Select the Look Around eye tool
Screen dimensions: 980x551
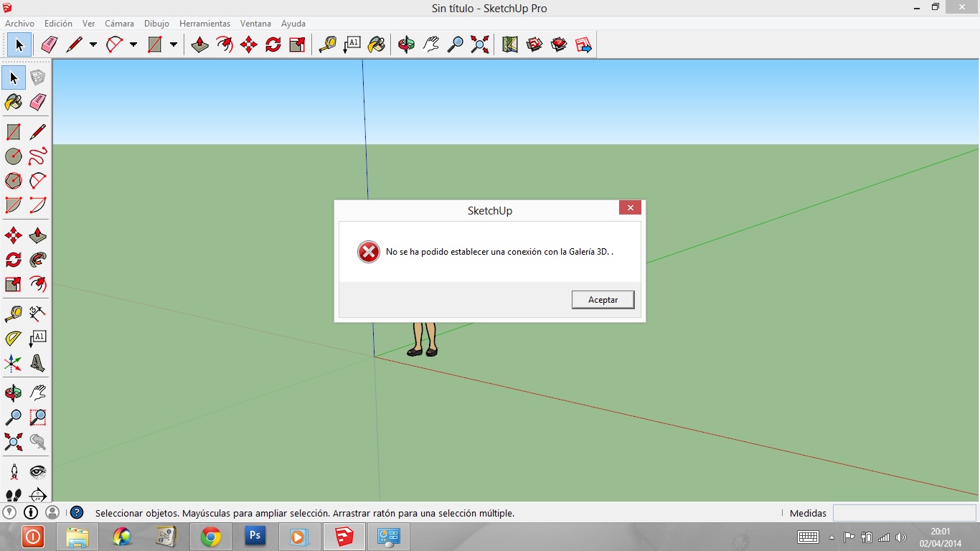tap(38, 472)
